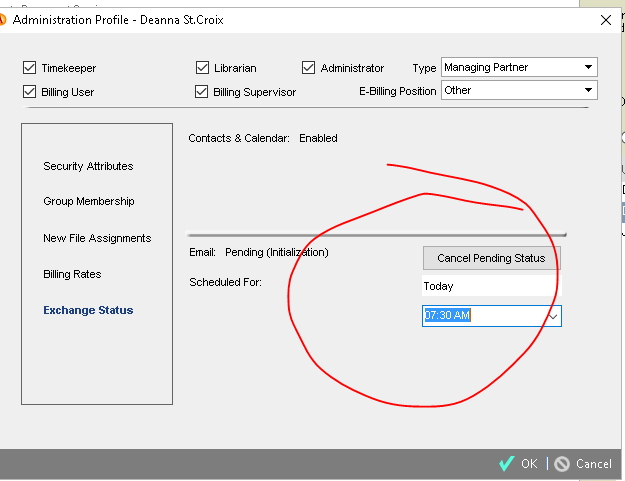Expand the 07:30 AM time dropdown

point(553,316)
